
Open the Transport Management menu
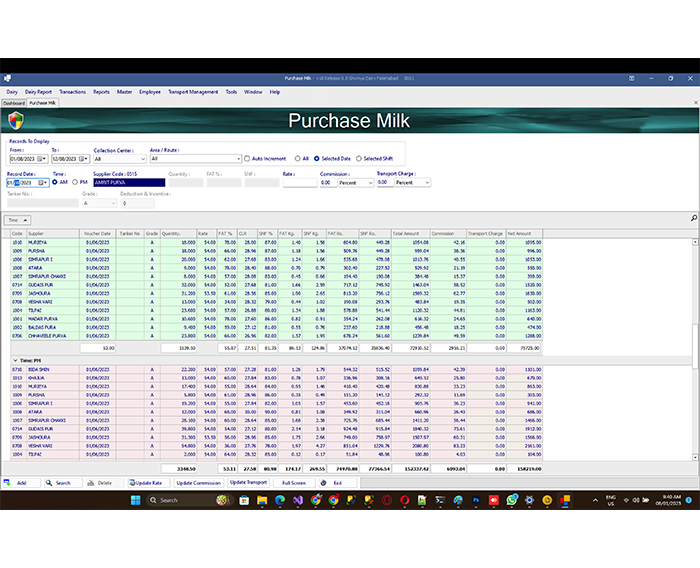[x=191, y=91]
